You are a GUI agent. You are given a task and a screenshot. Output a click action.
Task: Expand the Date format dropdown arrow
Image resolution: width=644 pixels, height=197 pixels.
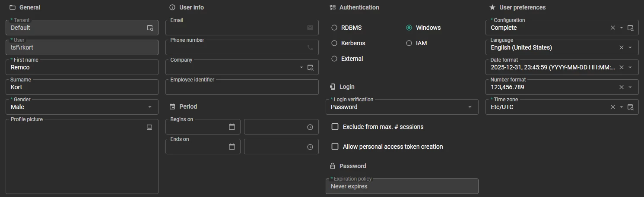630,67
